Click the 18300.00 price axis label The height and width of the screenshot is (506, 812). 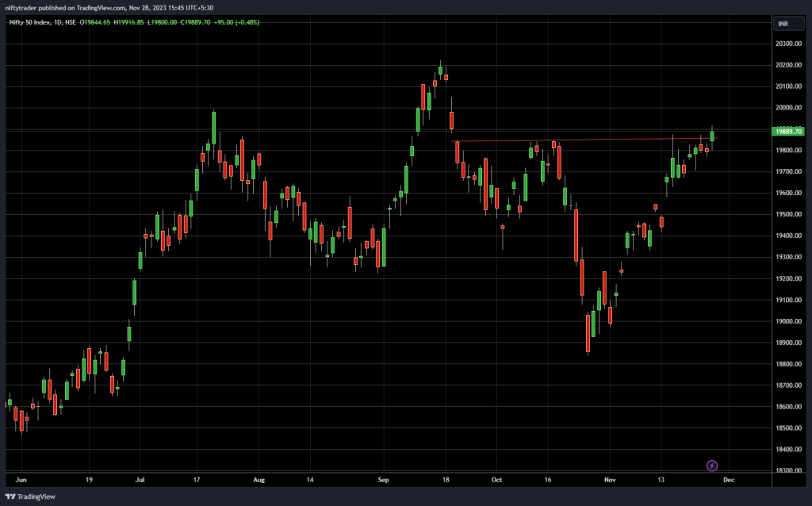pos(788,471)
